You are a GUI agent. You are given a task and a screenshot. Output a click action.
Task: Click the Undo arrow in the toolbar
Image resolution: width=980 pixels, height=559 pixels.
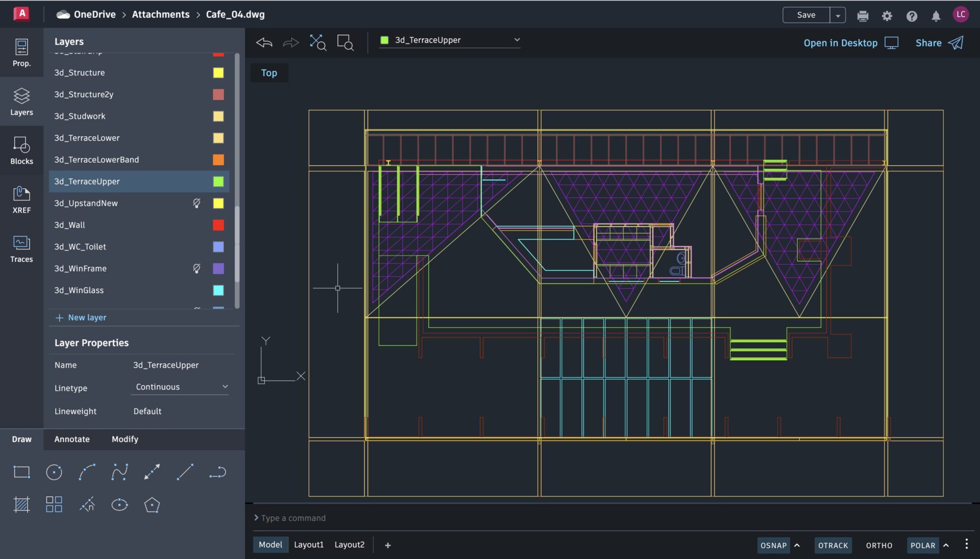pyautogui.click(x=264, y=43)
